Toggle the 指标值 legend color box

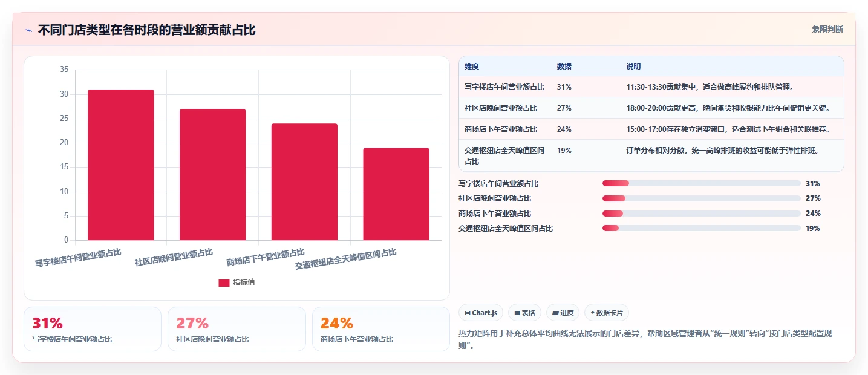(x=224, y=282)
